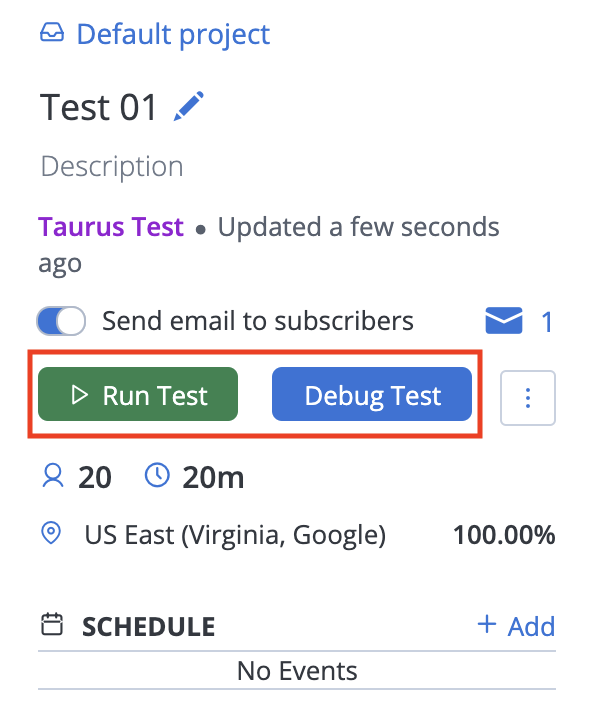Select US East (Virginia, Google) location

[235, 535]
